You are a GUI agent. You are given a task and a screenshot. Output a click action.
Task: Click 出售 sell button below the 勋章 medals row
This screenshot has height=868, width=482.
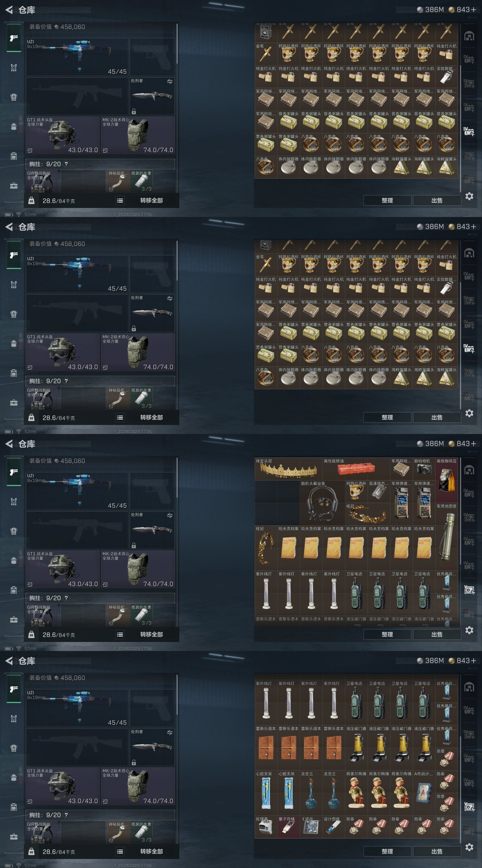[x=437, y=851]
